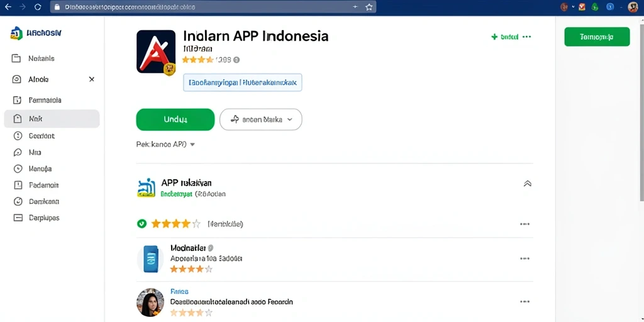Click the app header star rating
This screenshot has height=322, width=644.
(197, 60)
